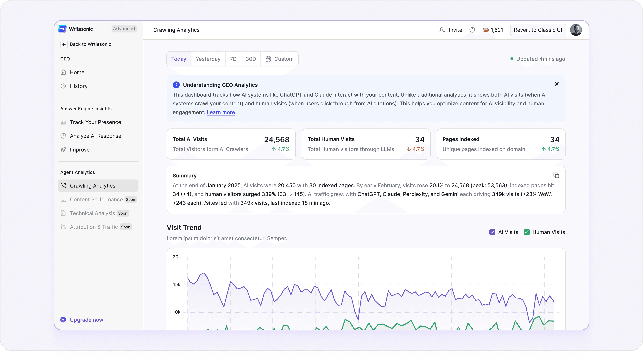Open the user profile avatar menu
The width and height of the screenshot is (643, 364).
coord(576,30)
